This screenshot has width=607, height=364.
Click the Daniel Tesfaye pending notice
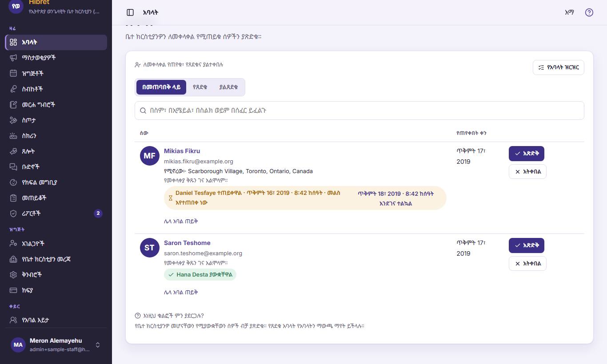(x=305, y=198)
